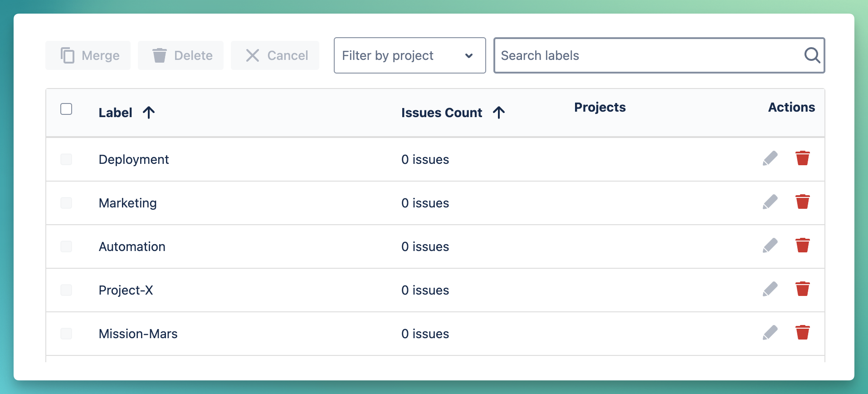The width and height of the screenshot is (868, 394).
Task: Click the Projects column header
Action: click(600, 107)
